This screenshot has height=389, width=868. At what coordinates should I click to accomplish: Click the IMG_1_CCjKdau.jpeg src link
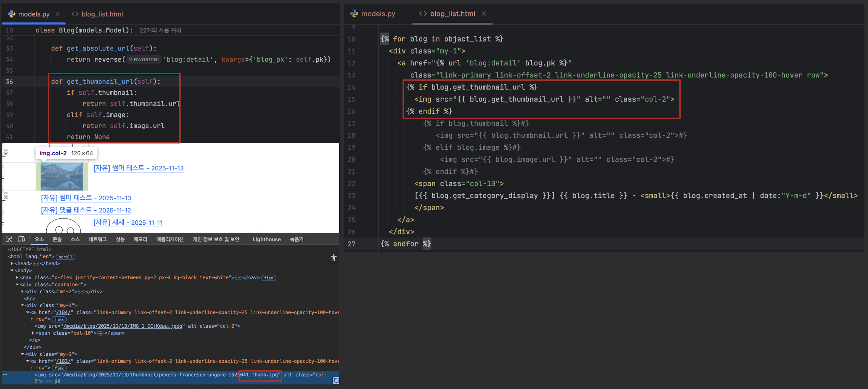(x=123, y=326)
